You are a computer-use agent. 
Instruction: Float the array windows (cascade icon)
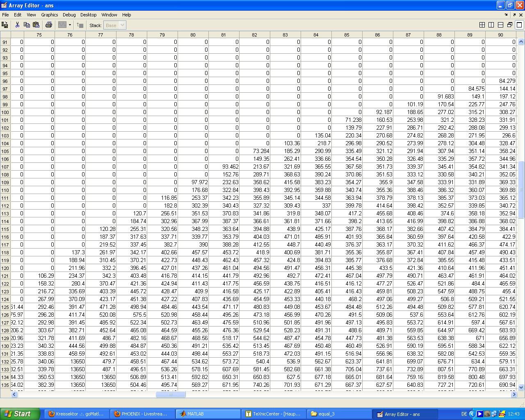tap(510, 25)
